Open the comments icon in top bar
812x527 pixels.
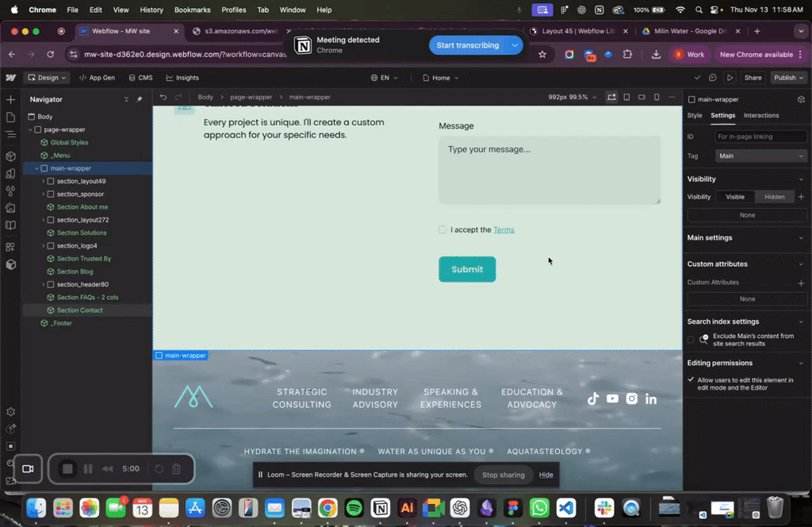click(x=713, y=78)
